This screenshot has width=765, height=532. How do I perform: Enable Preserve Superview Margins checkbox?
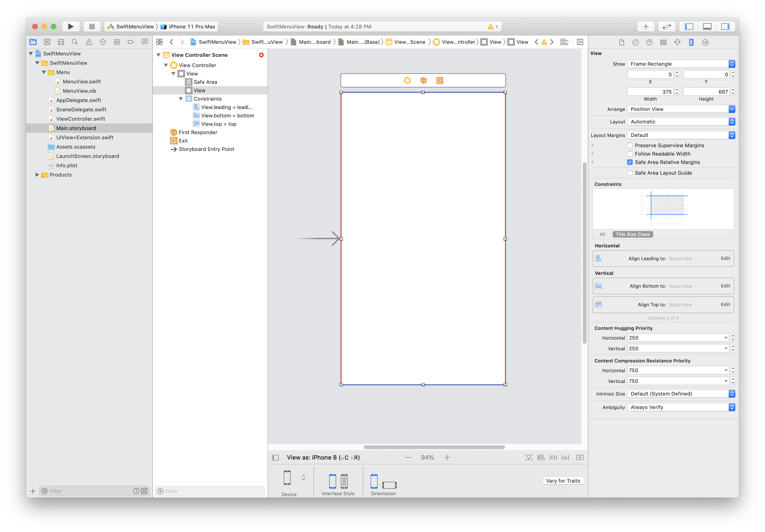(630, 145)
